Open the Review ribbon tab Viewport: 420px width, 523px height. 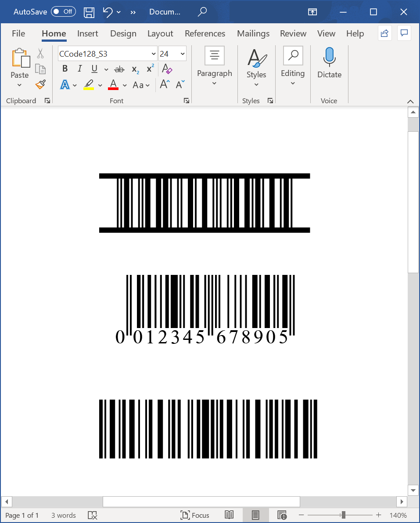coord(293,33)
